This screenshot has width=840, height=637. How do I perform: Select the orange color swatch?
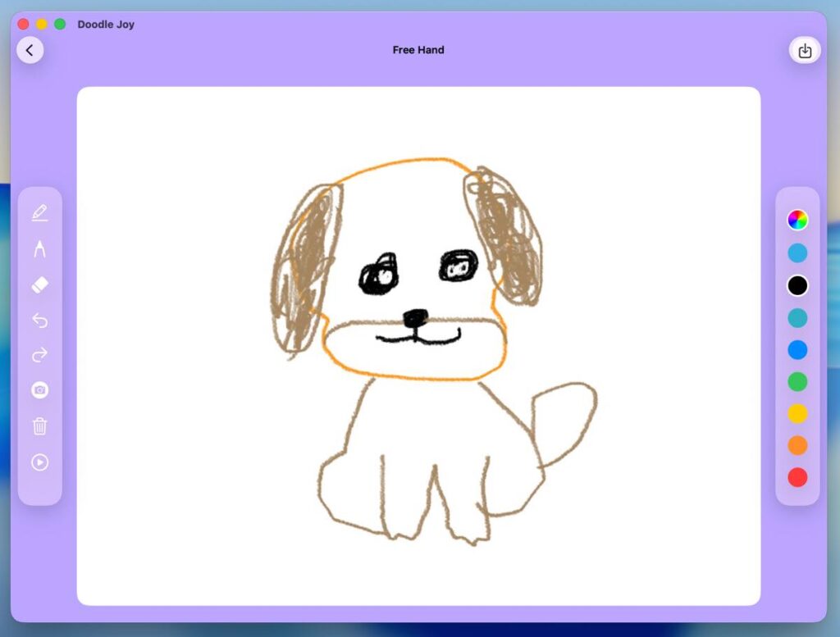pos(797,445)
